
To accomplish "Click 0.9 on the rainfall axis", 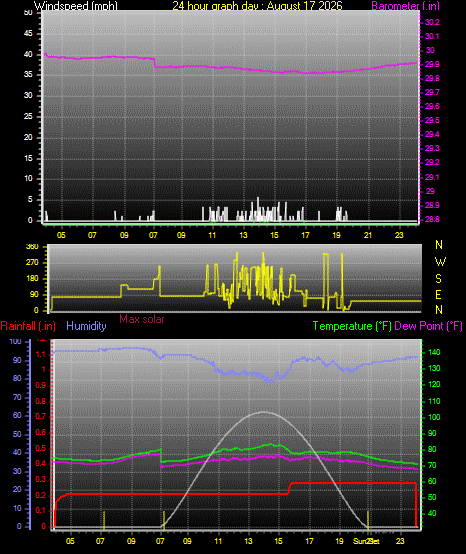I will tap(41, 385).
